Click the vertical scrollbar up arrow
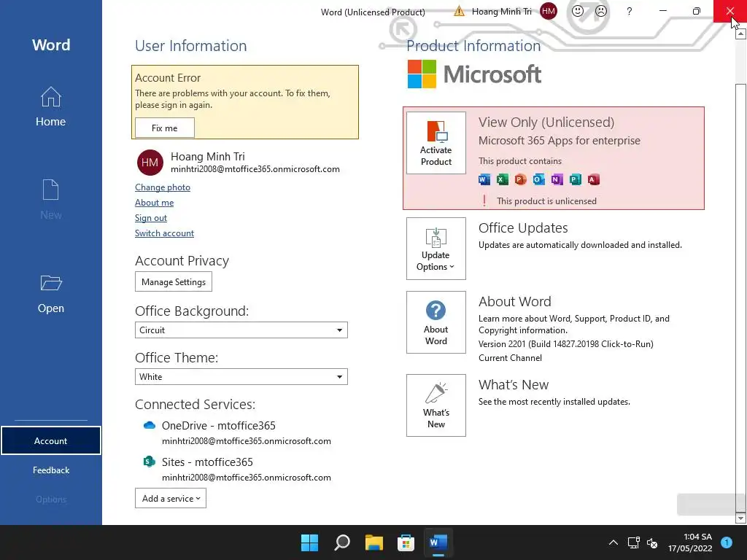The width and height of the screenshot is (747, 560). (x=740, y=35)
